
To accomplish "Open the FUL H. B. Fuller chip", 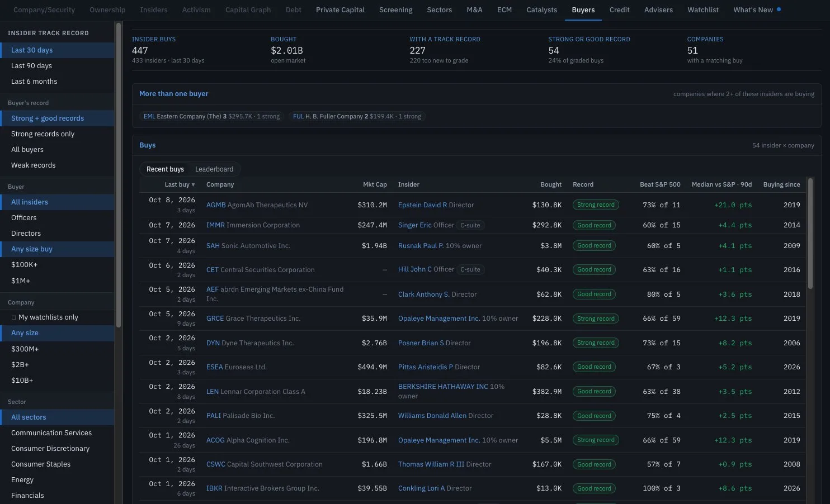I will [357, 116].
